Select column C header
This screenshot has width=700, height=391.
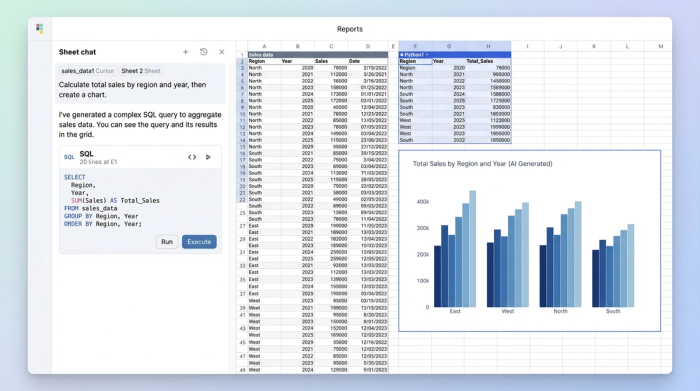331,46
